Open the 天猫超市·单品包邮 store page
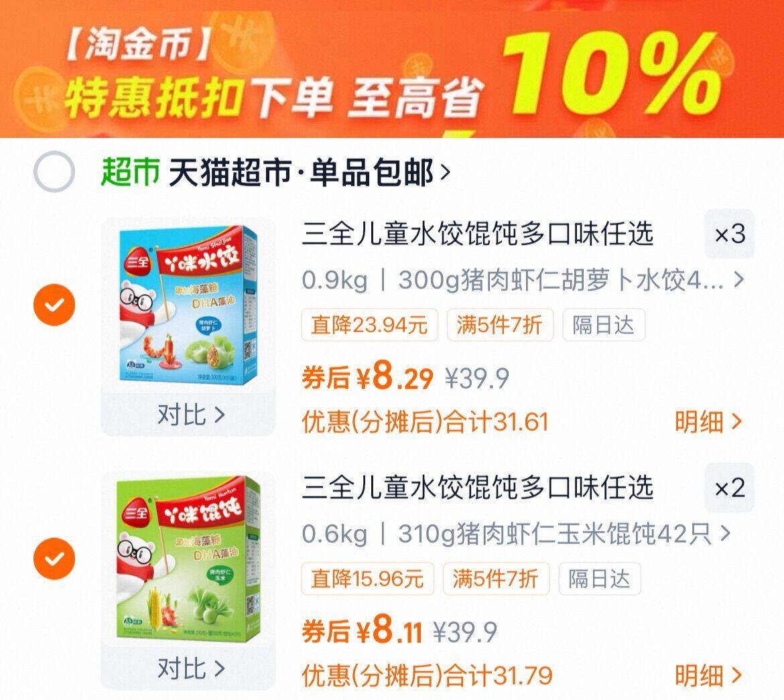The height and width of the screenshot is (700, 784). pos(309,173)
